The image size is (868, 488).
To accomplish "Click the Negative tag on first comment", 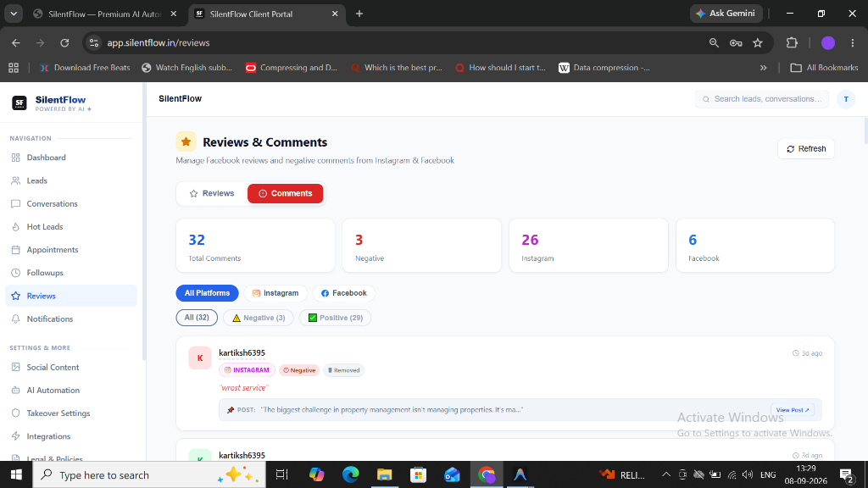I will (299, 370).
